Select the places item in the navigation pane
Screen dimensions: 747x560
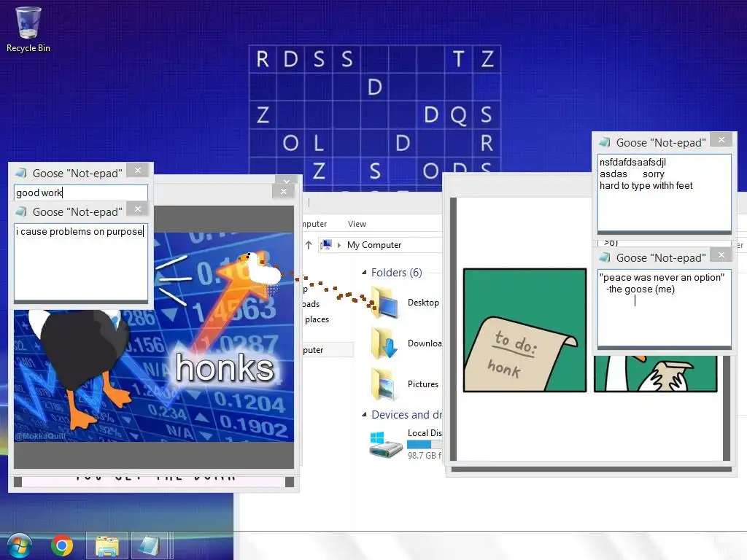click(x=317, y=319)
